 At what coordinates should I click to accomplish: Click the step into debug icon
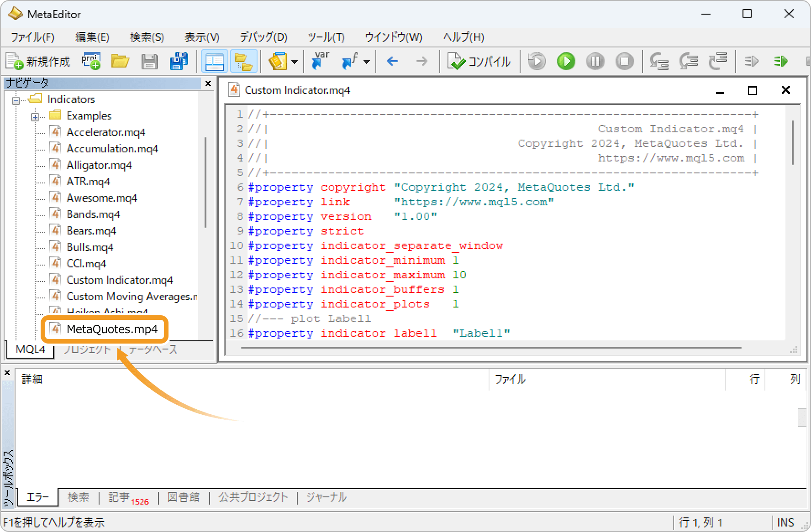659,61
